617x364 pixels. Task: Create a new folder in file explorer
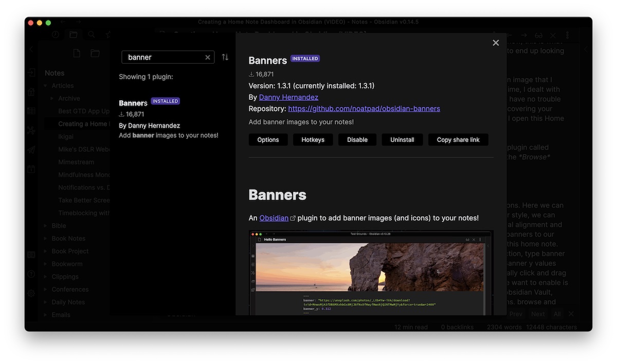click(x=95, y=53)
